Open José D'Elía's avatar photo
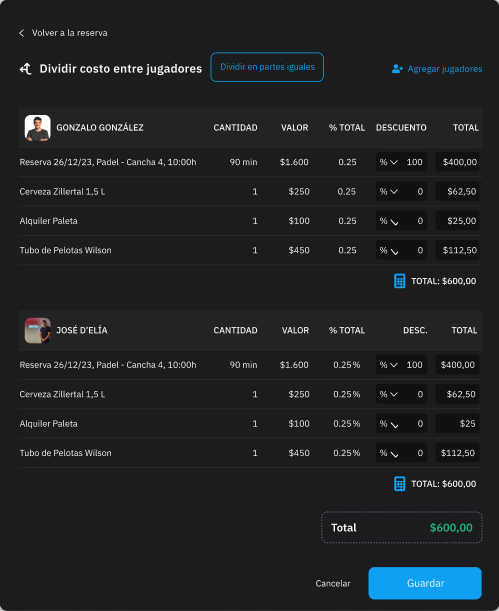Screen dimensions: 499x611 37,330
